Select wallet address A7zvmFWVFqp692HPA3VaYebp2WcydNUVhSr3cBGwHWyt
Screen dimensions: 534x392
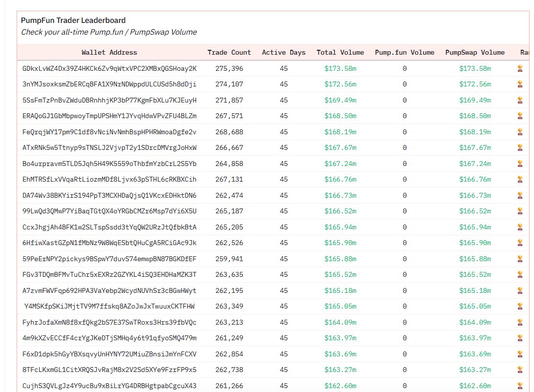pyautogui.click(x=109, y=290)
